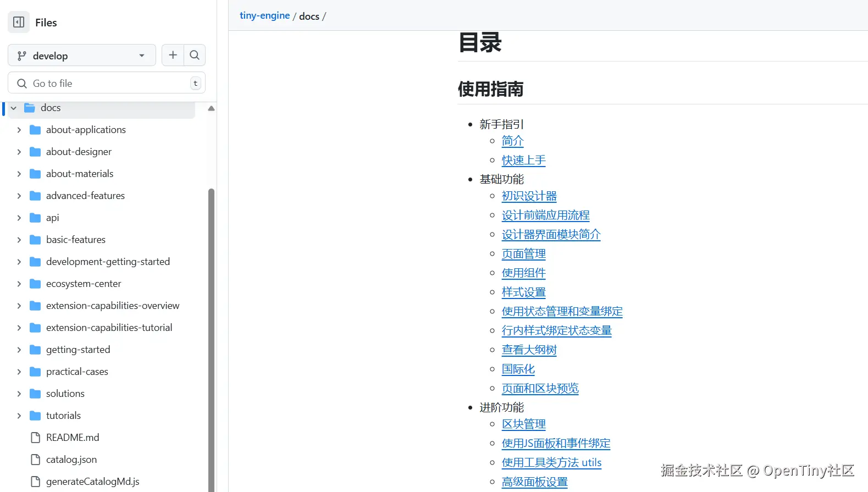Click the about-designer folder icon
868x492 pixels.
[x=35, y=152]
